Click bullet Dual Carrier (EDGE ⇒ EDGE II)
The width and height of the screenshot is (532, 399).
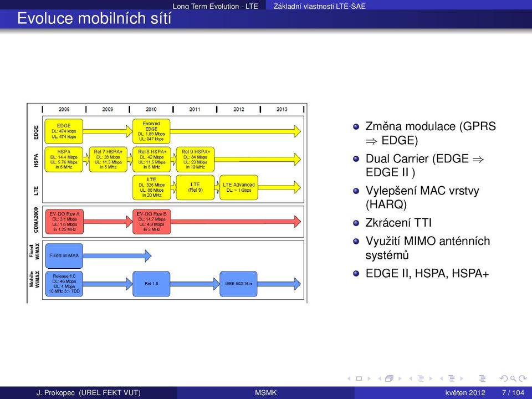pyautogui.click(x=424, y=165)
